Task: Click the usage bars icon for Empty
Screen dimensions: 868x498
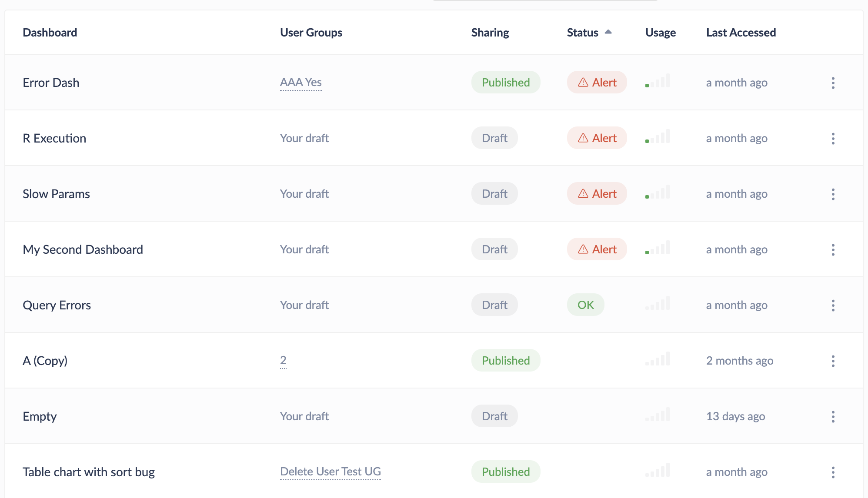Action: coord(658,415)
